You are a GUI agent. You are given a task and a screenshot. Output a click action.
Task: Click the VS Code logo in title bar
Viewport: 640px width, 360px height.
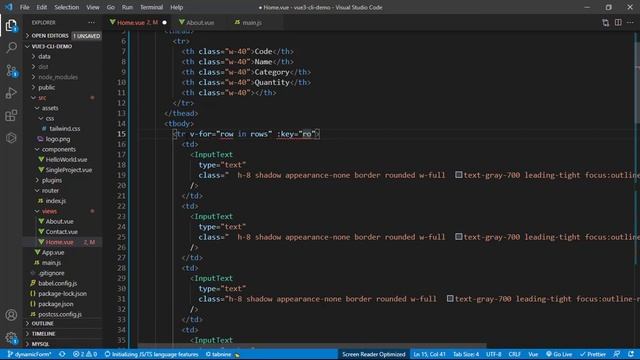[9, 7]
